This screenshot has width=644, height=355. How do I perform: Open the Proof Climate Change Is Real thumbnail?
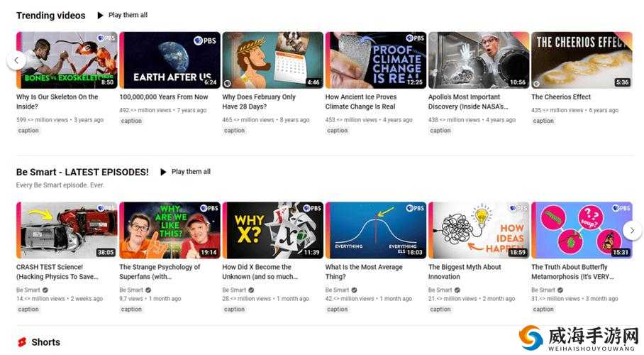[x=375, y=60]
